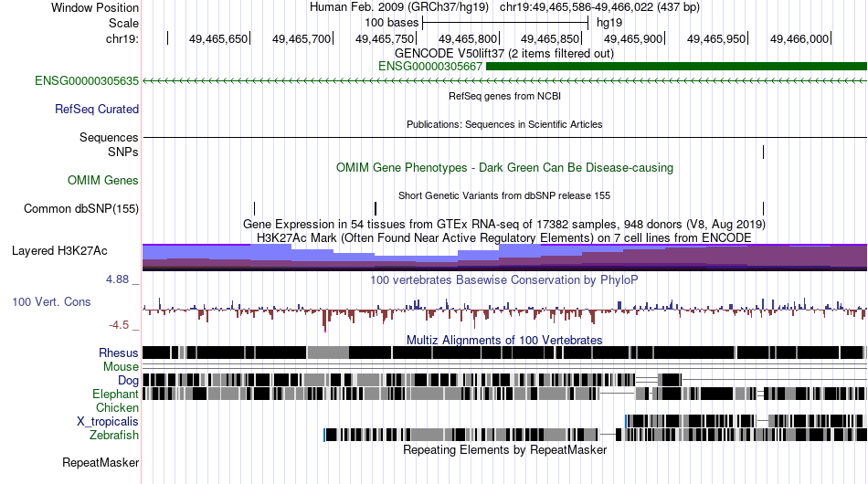The image size is (868, 484).
Task: Click Publications: Sequences in Scientific Articles title
Action: click(504, 124)
